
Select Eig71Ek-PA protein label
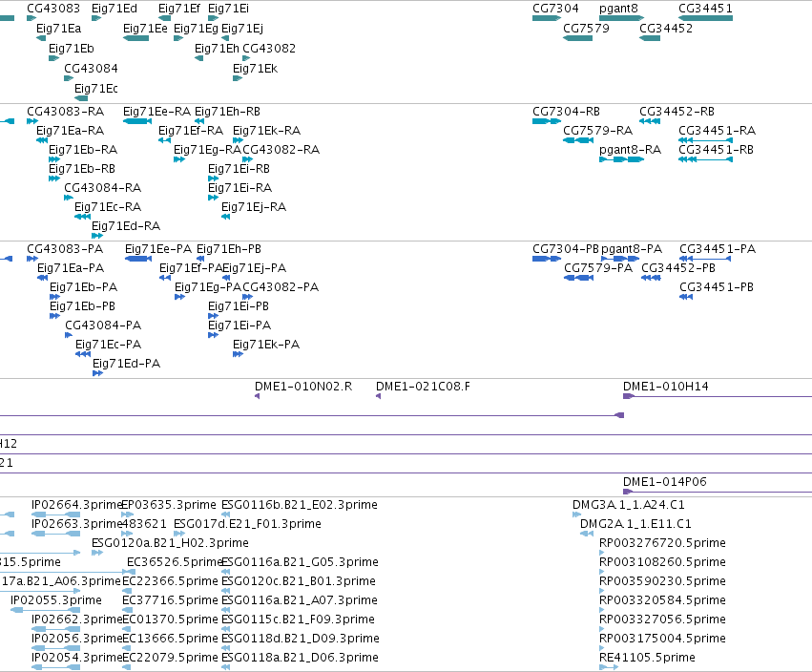point(265,345)
